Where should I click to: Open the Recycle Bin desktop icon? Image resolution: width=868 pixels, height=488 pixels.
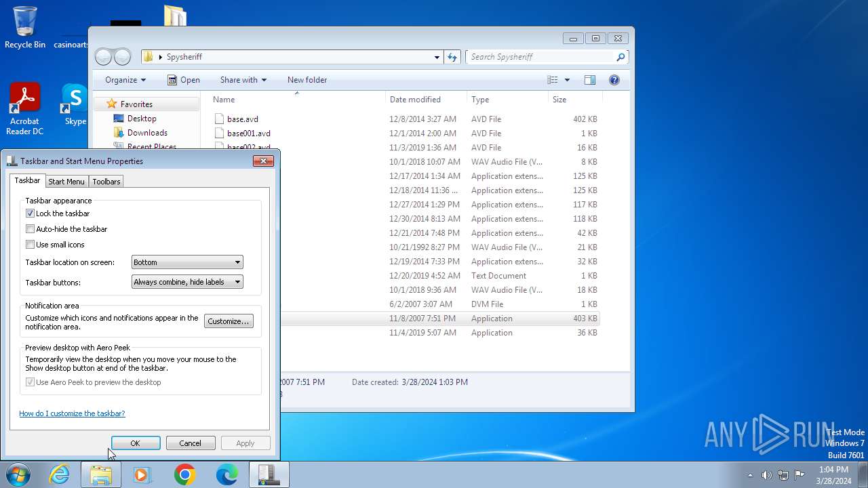tap(25, 27)
